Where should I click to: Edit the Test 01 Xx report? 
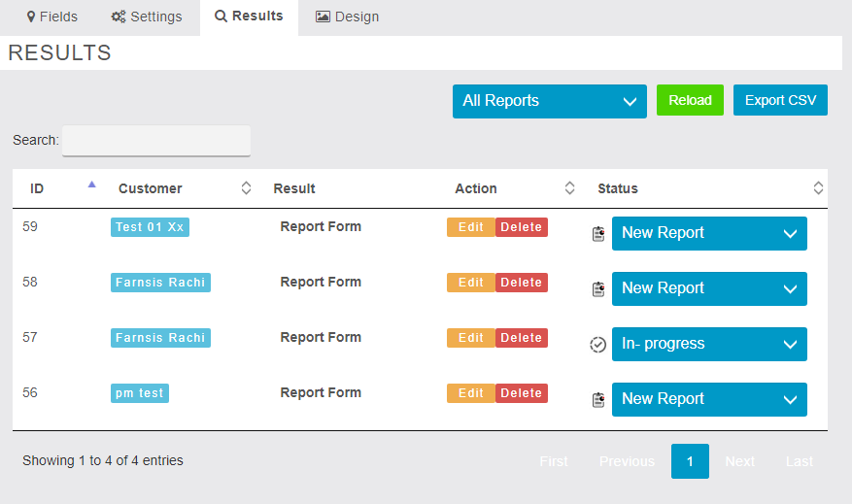click(470, 227)
